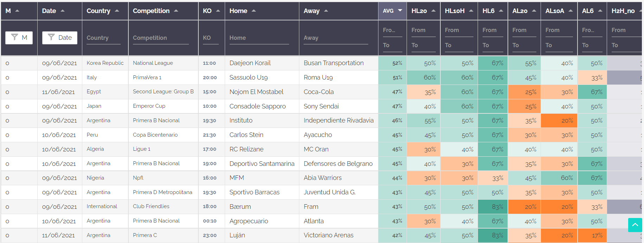Click the Away column sort chevron

click(326, 11)
